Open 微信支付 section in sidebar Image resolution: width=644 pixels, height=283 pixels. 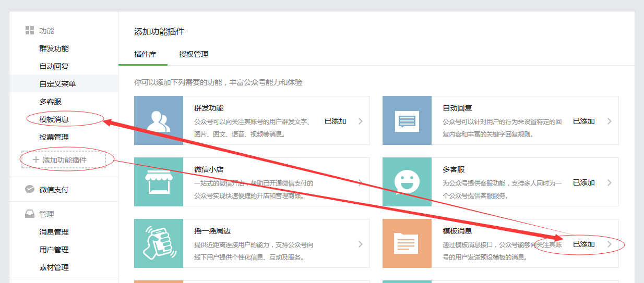point(54,190)
